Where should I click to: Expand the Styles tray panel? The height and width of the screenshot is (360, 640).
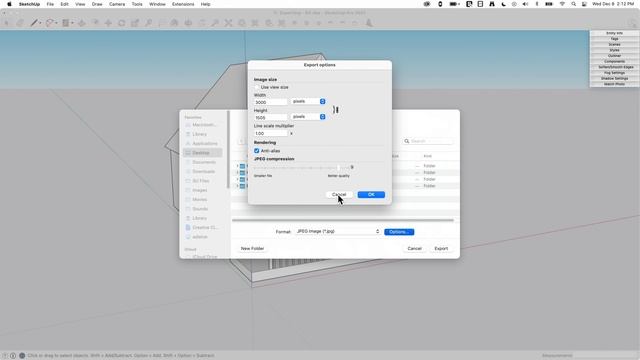click(614, 50)
